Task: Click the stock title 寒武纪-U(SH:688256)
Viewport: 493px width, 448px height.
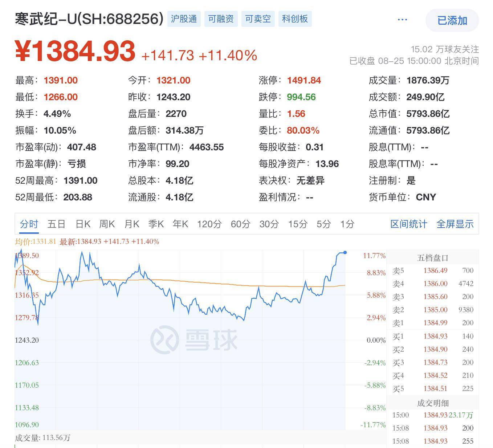Action: click(87, 19)
